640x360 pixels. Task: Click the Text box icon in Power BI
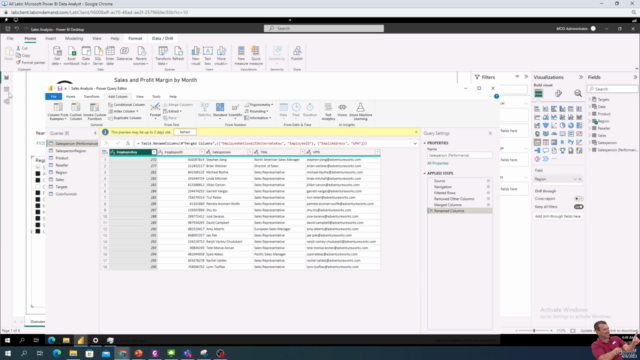tap(208, 56)
